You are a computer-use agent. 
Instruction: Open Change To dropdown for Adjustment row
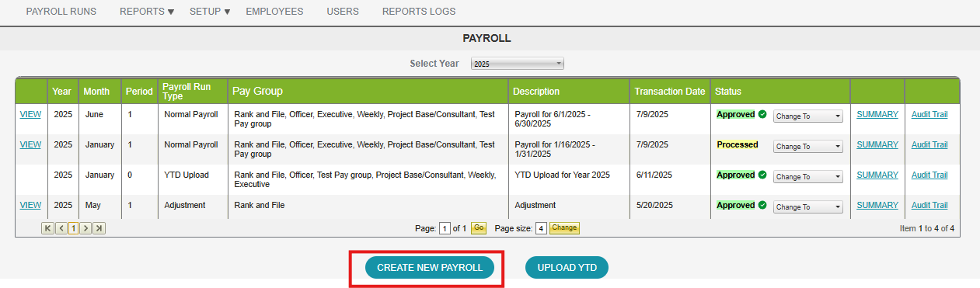808,207
